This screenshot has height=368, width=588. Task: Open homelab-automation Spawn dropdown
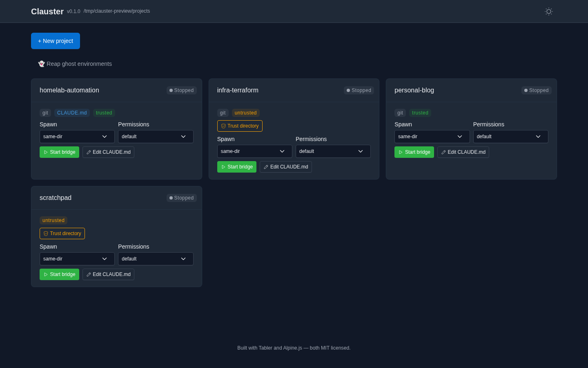click(77, 137)
